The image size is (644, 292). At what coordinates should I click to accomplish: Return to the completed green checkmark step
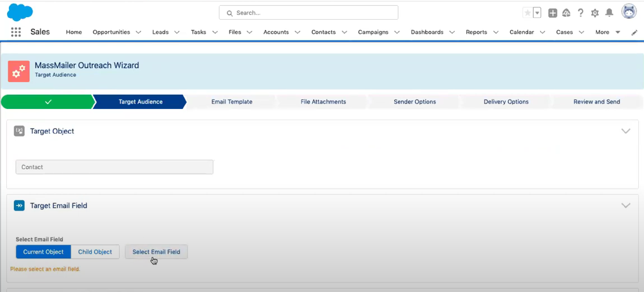[48, 102]
